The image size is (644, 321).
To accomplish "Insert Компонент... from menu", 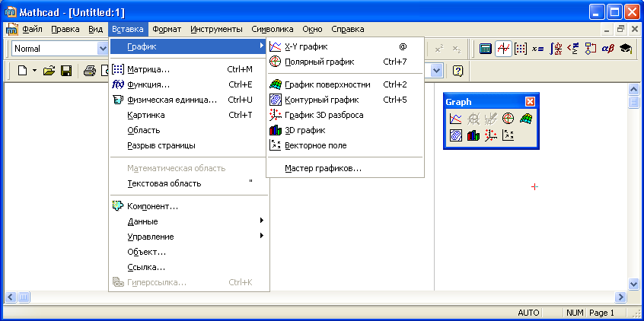I will pyautogui.click(x=190, y=206).
